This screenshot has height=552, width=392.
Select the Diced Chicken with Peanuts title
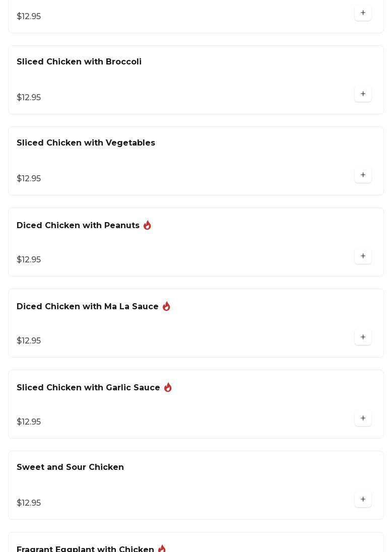tap(78, 226)
